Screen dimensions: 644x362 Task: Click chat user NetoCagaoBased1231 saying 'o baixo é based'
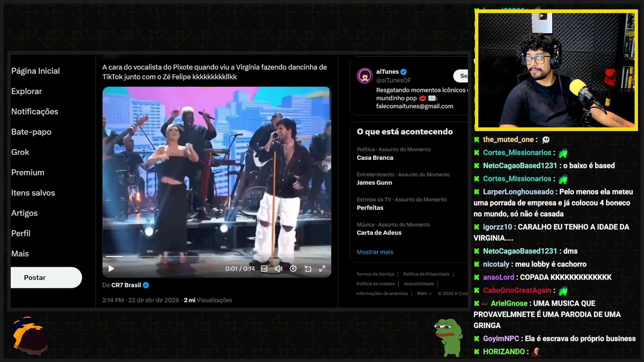520,166
